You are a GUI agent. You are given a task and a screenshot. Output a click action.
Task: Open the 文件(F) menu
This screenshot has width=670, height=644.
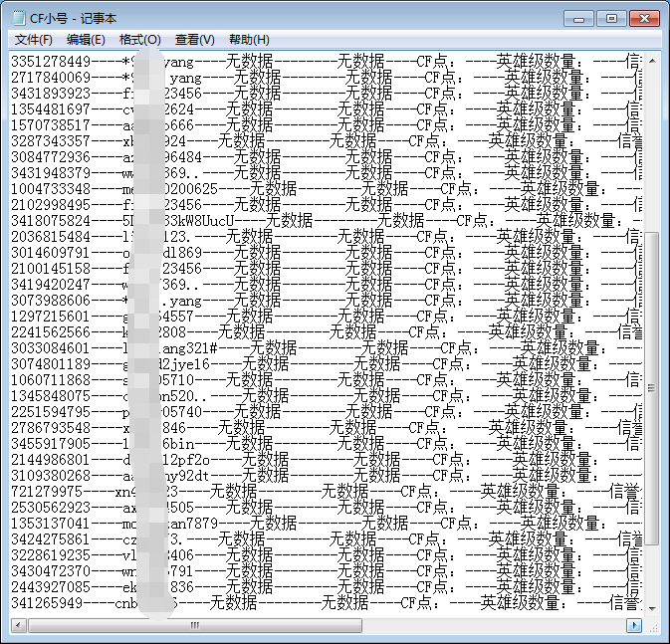[x=34, y=40]
